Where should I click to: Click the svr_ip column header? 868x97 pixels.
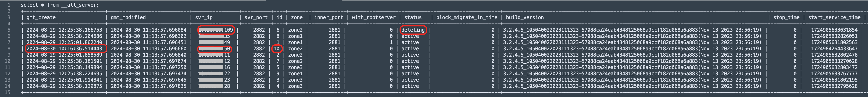click(204, 17)
